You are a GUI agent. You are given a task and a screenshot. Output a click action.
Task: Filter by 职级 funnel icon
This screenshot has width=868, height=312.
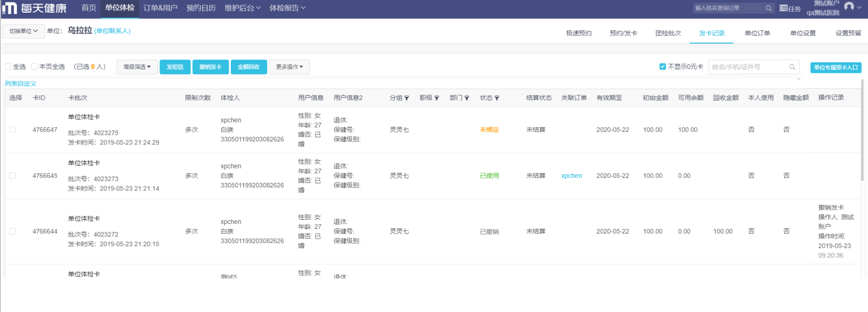(x=437, y=98)
